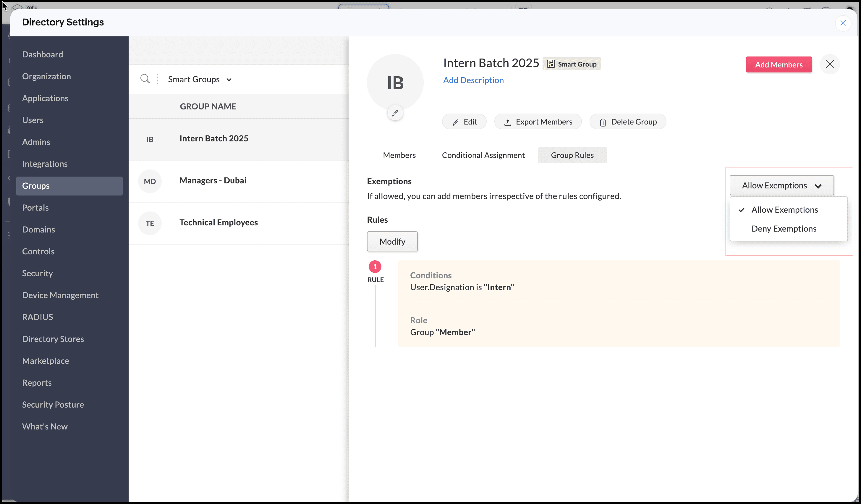Viewport: 861px width, 504px height.
Task: Click the Delete Group trash button
Action: click(628, 122)
